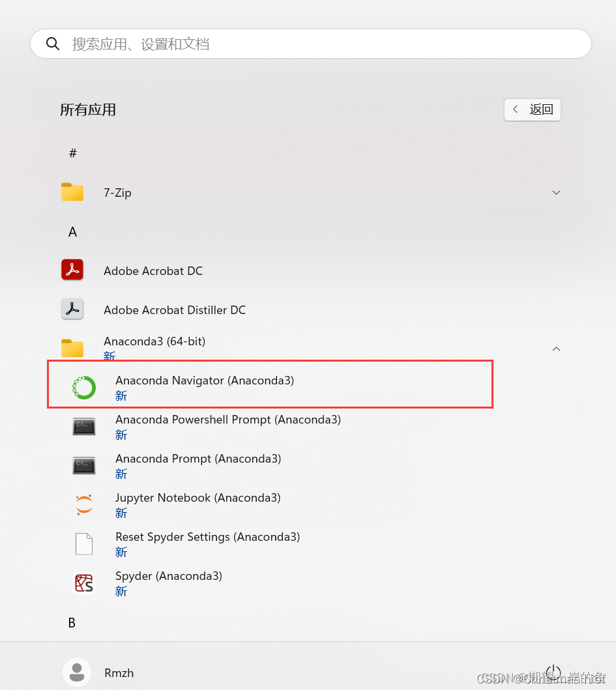Image resolution: width=616 pixels, height=690 pixels.
Task: Select the Anaconda3 (64-bit) folder name
Action: [x=154, y=341]
